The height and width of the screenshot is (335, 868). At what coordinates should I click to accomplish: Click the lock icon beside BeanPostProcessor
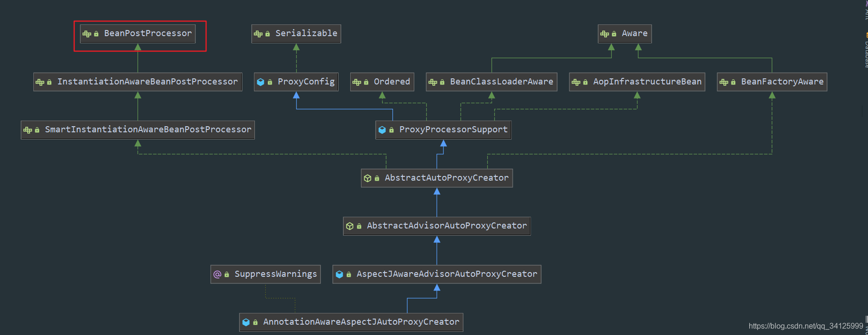coord(96,34)
